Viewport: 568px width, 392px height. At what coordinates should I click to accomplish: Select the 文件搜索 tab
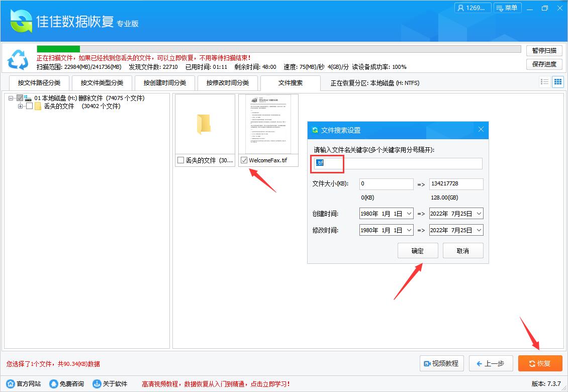click(x=290, y=82)
